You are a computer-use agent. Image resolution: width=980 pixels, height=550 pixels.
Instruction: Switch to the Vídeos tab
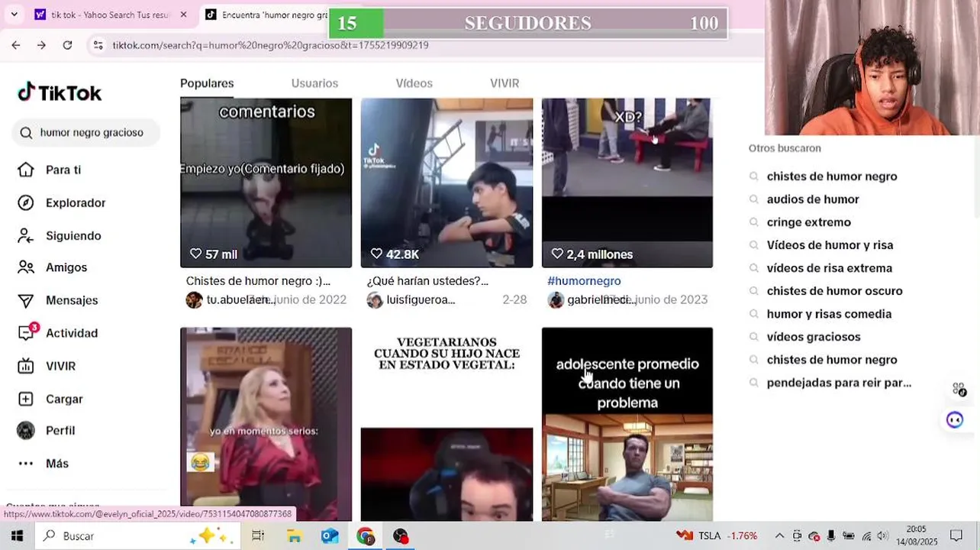414,83
